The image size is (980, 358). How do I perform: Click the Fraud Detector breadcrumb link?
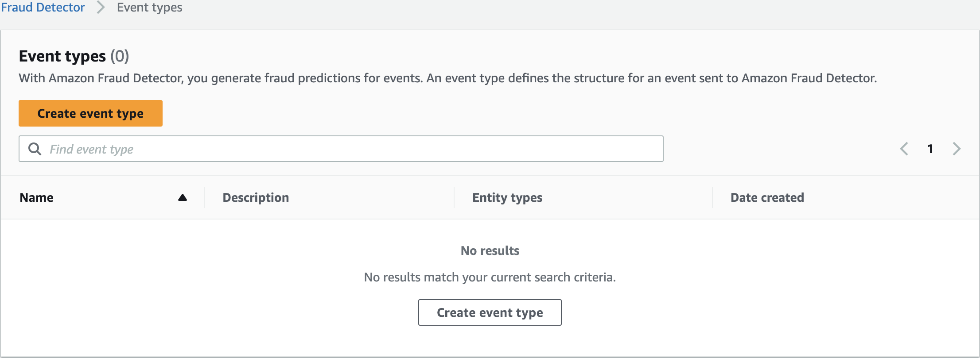[x=43, y=8]
